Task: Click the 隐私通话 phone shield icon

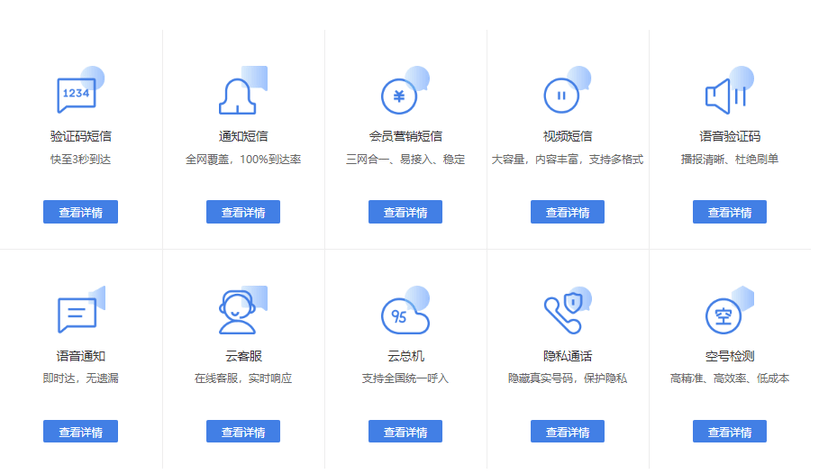Action: point(568,310)
